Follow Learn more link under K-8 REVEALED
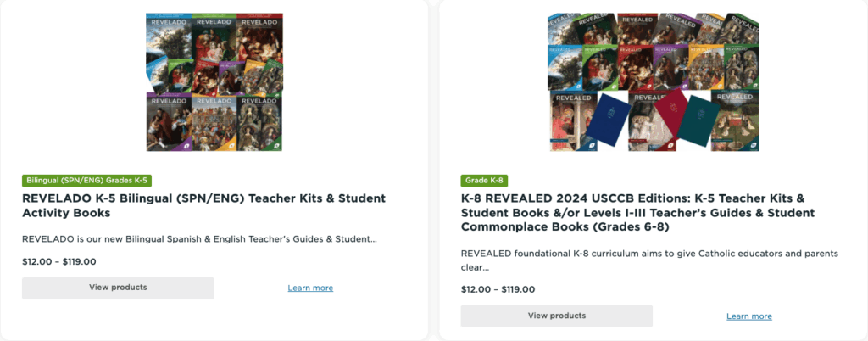 749,316
